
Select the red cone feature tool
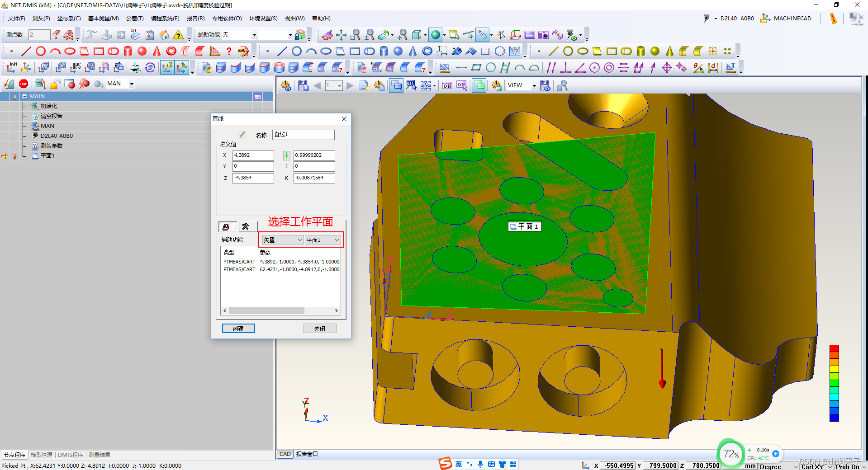(x=157, y=51)
